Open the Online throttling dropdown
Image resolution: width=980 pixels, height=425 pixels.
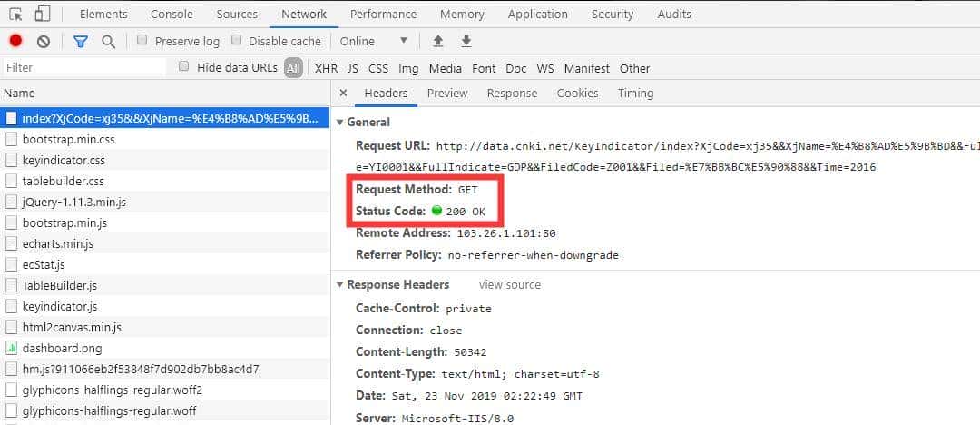point(374,41)
